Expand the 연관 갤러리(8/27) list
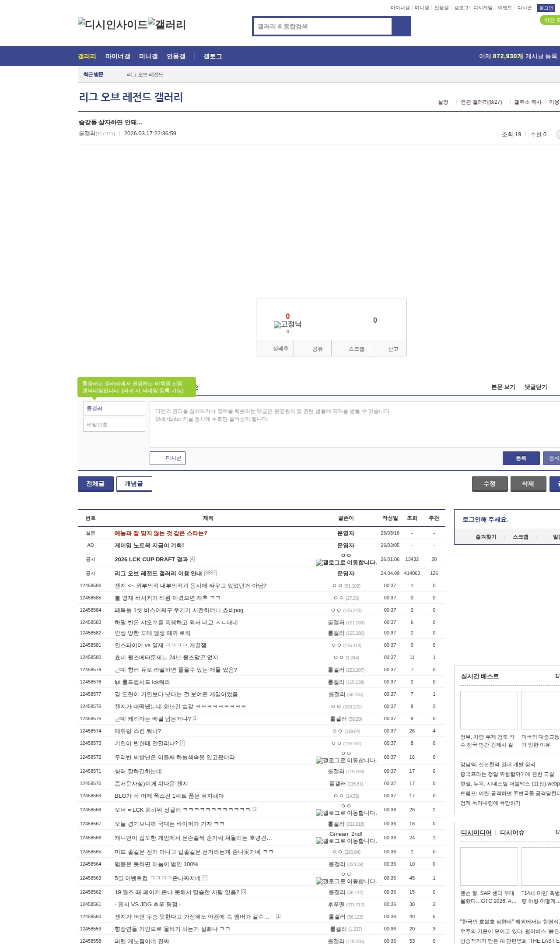Image resolution: width=560 pixels, height=944 pixels. click(481, 102)
